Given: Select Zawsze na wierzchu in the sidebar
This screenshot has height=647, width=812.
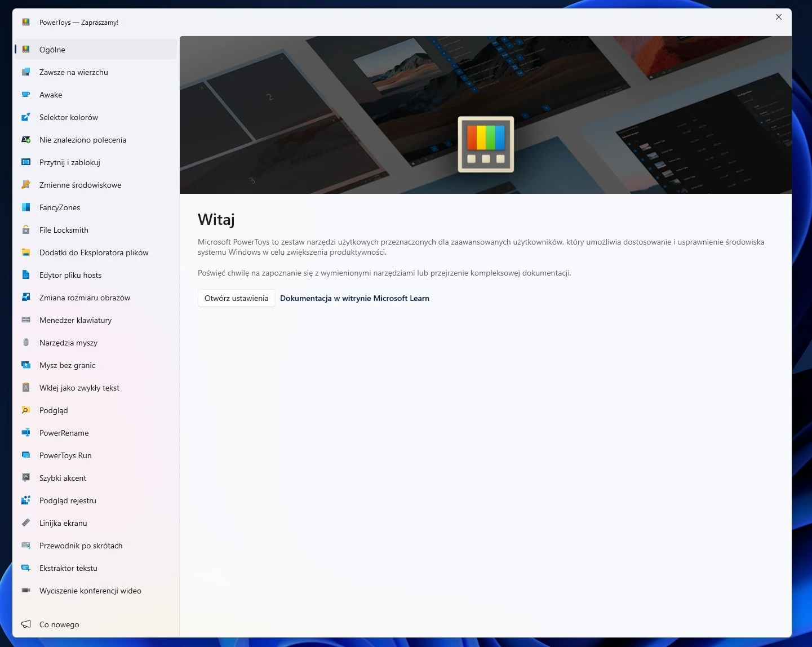Looking at the screenshot, I should [73, 72].
